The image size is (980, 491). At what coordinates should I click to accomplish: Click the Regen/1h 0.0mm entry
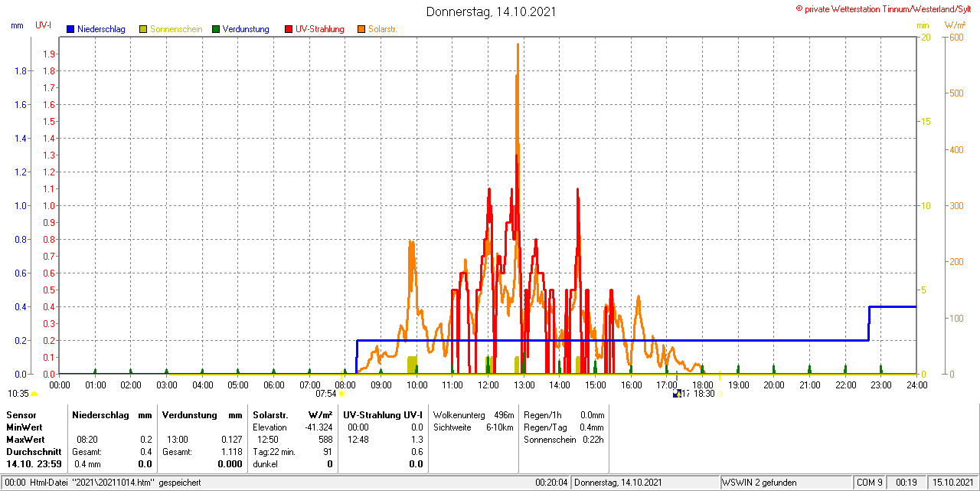coord(564,414)
